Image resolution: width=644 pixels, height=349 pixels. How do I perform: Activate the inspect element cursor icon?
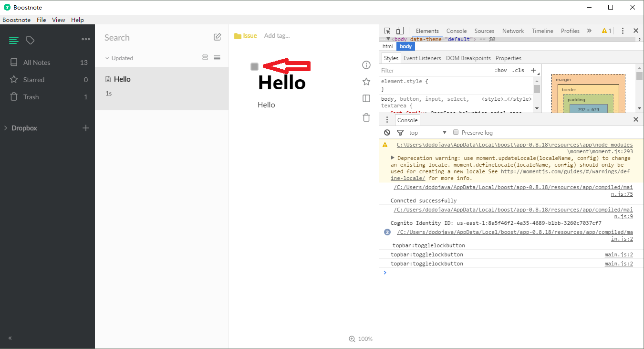388,30
